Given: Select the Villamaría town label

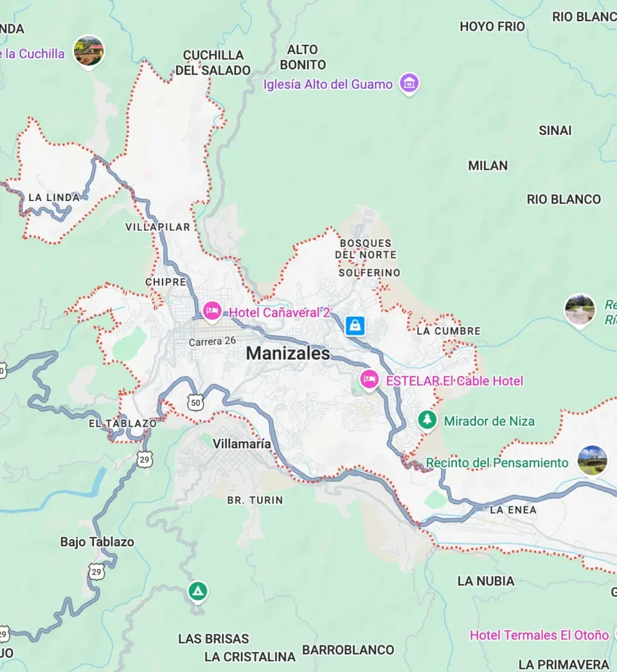Looking at the screenshot, I should tap(242, 444).
